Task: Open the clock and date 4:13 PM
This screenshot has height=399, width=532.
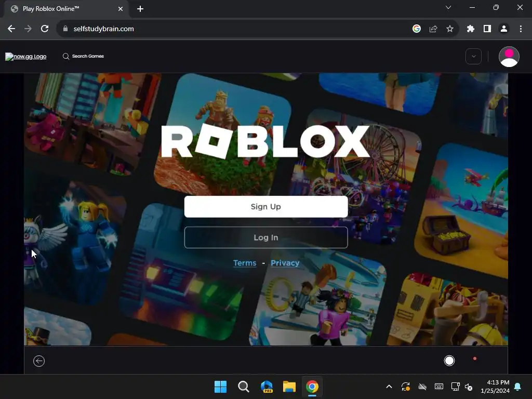Action: [495, 387]
